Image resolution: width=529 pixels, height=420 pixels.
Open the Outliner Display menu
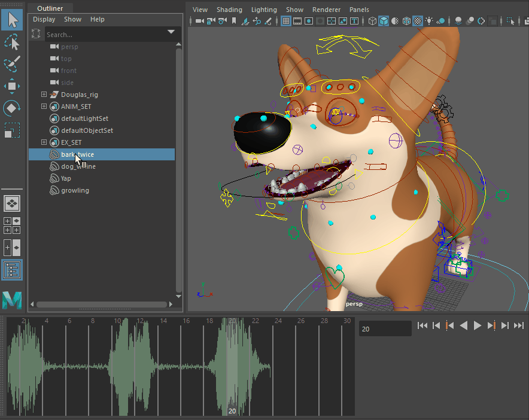(44, 19)
